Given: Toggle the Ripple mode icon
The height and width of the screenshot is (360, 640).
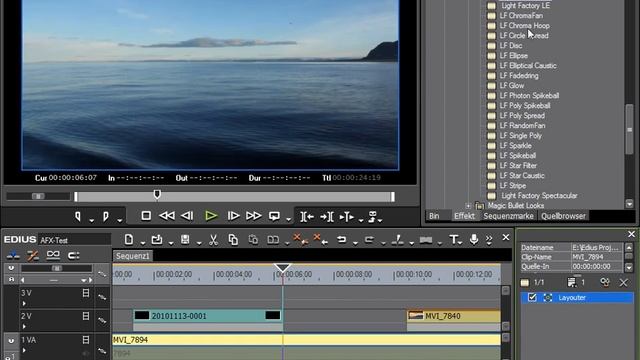Looking at the screenshot, I should pyautogui.click(x=33, y=256).
